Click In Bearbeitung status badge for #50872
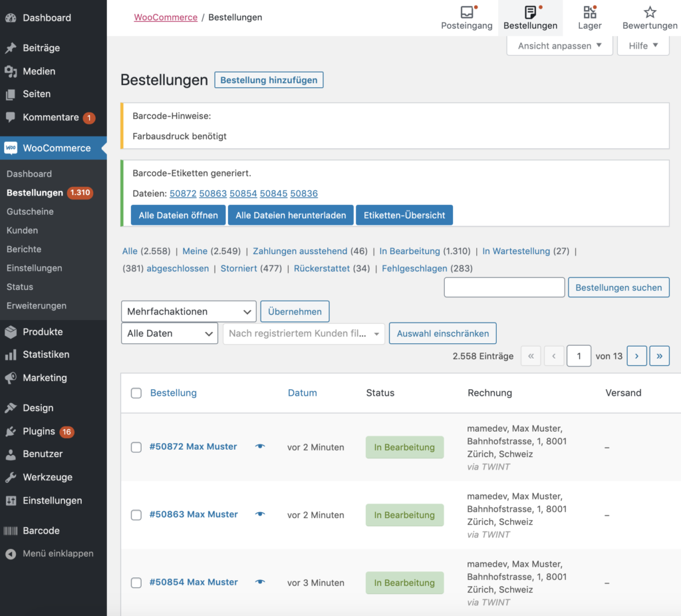 tap(404, 448)
